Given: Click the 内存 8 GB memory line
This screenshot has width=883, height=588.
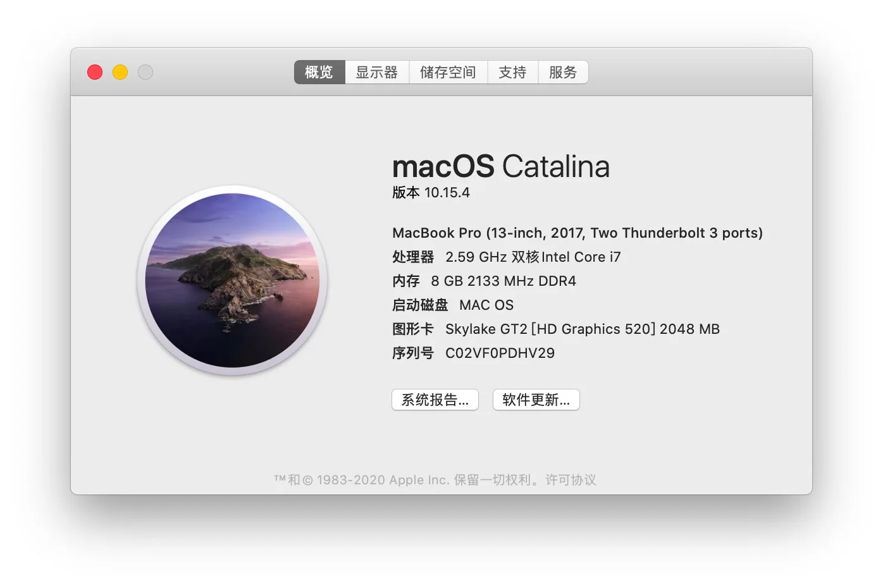Looking at the screenshot, I should (x=484, y=281).
